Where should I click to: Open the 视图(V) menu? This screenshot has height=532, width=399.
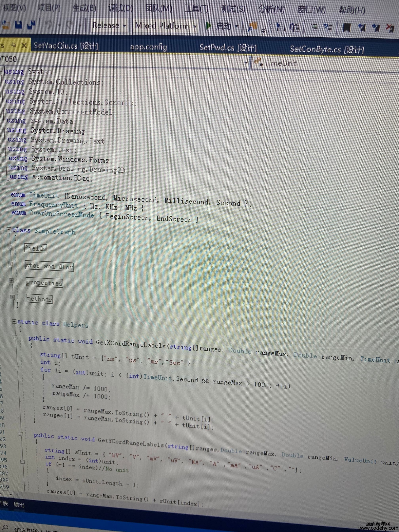14,8
